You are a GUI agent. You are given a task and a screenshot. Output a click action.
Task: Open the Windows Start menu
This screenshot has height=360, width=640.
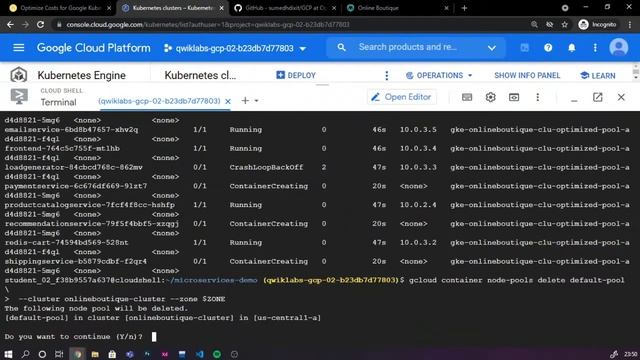click(8, 354)
